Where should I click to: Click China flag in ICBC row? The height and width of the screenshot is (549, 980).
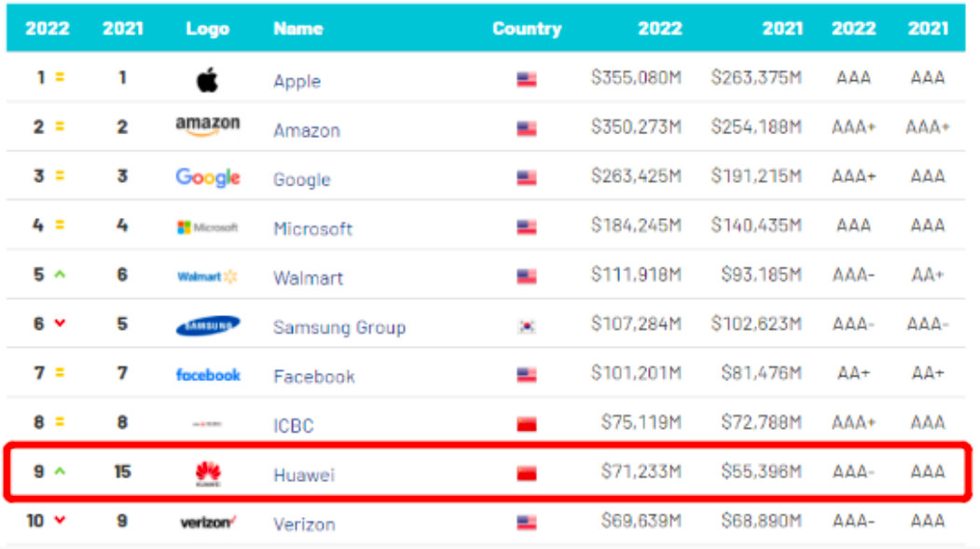(527, 425)
